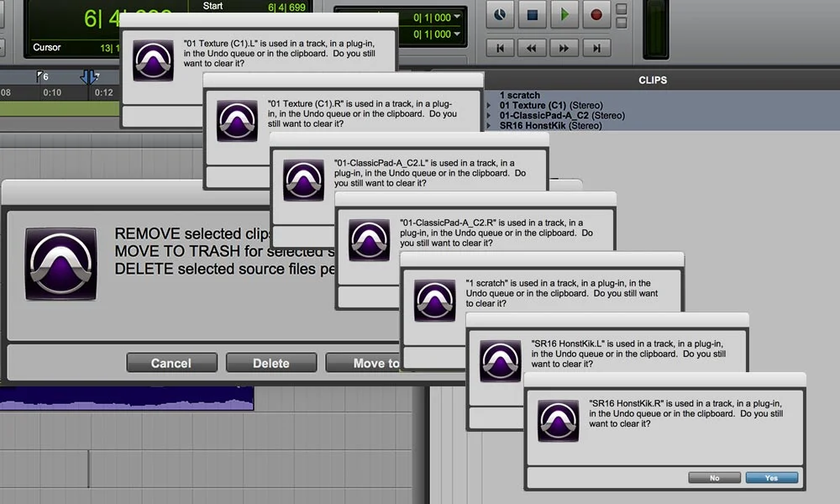Viewport: 840px width, 504px height.
Task: Click the Fast Forward transport button
Action: click(x=564, y=48)
